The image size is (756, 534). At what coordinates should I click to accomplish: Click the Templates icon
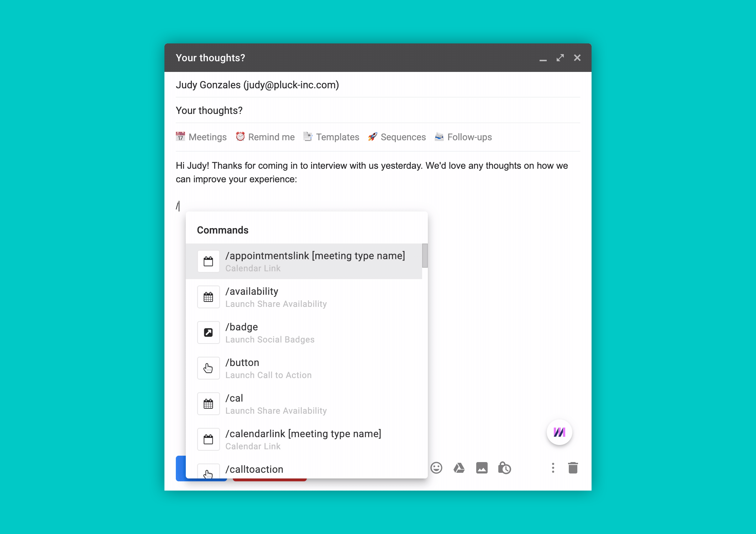pyautogui.click(x=308, y=137)
